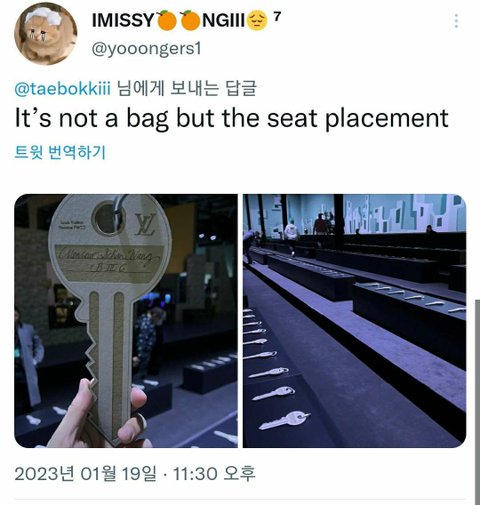Click the nearest key on the black bench
480x505 pixels.
(284, 421)
